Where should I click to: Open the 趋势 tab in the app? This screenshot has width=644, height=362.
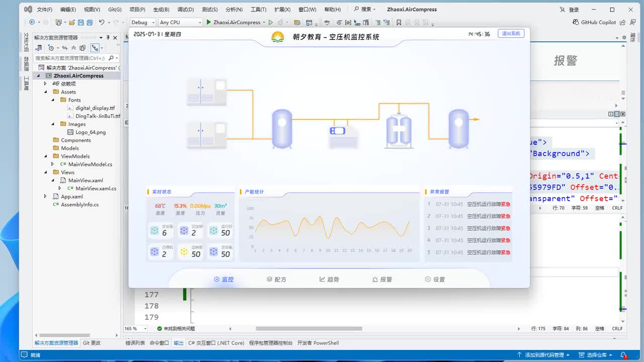tap(329, 280)
